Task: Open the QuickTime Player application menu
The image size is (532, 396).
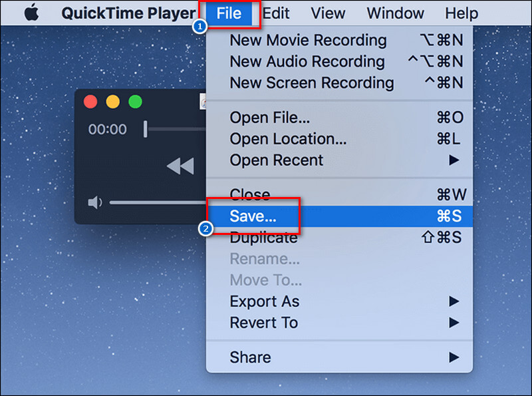Action: 128,13
